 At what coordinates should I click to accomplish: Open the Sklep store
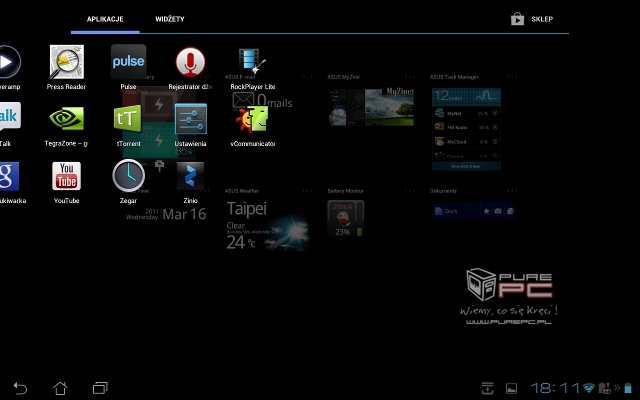[532, 19]
